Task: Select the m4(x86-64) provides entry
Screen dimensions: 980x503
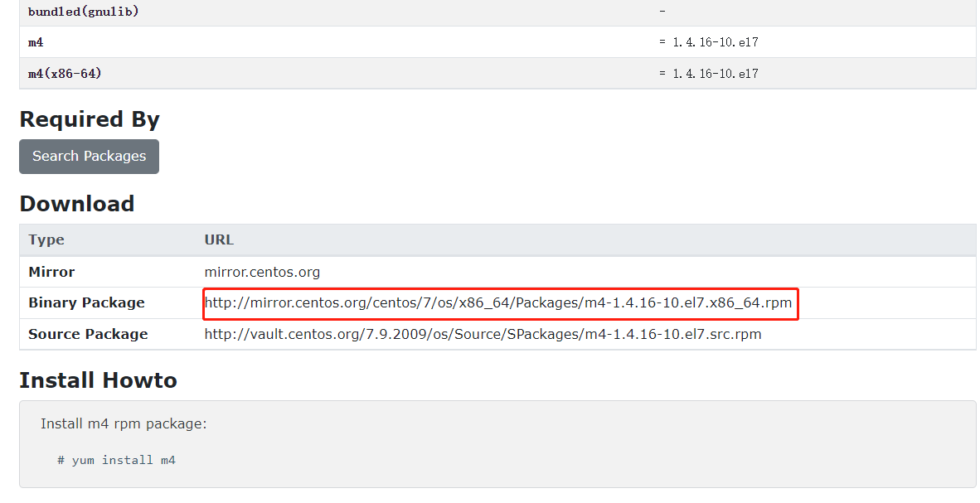Action: click(x=62, y=72)
